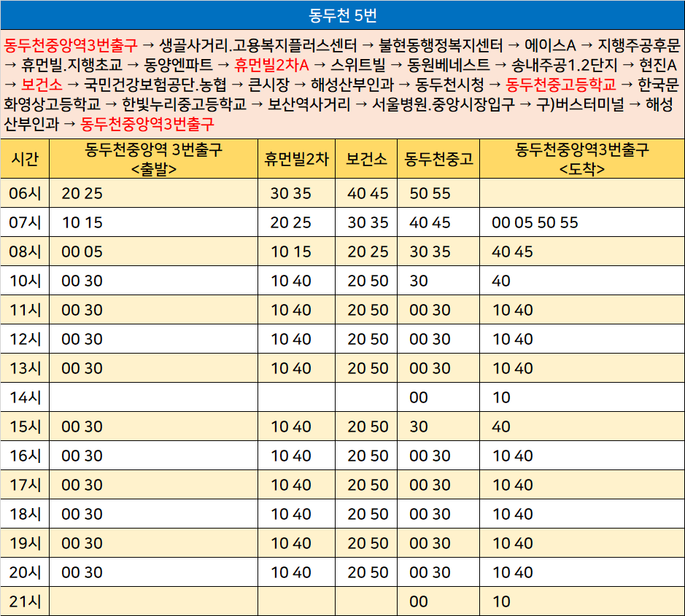Select the '동두천중앙역 3번출구 <출발>' column header
The height and width of the screenshot is (616, 685).
(x=153, y=158)
